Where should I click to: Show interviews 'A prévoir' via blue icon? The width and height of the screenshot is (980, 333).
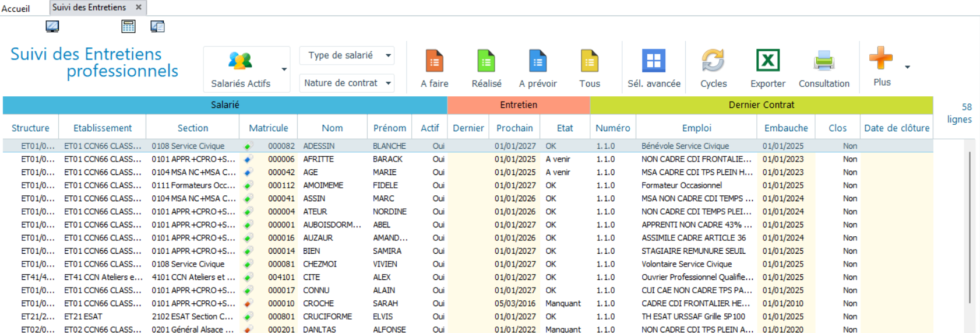pyautogui.click(x=537, y=61)
